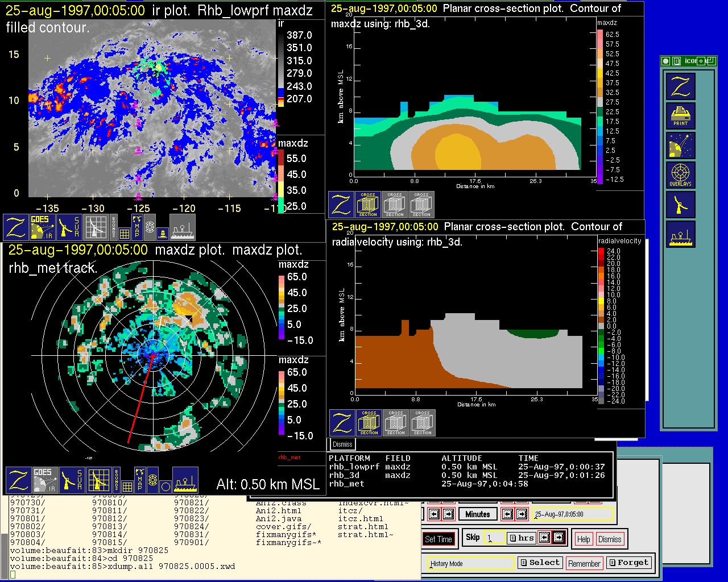Select the GOES IR icon in the ir plot window

pos(42,227)
